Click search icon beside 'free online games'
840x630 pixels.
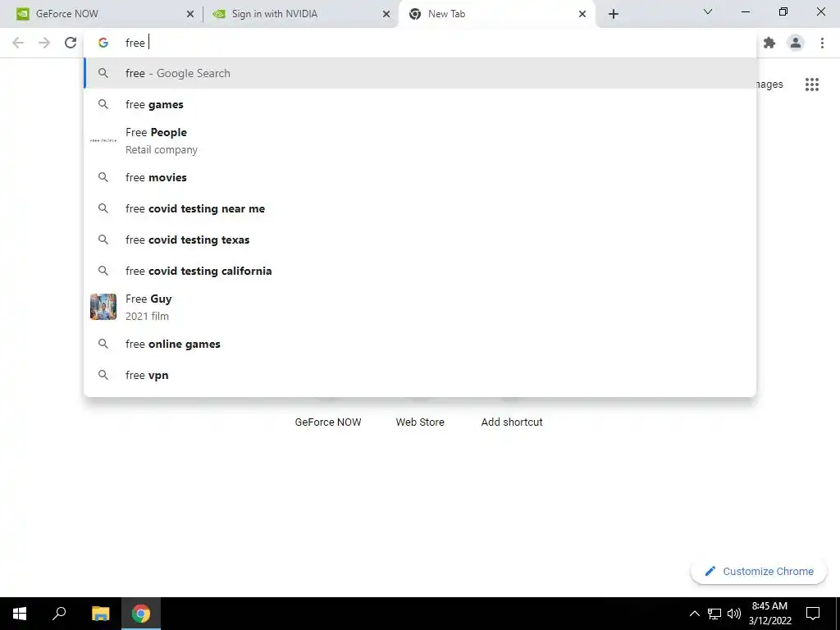(103, 344)
